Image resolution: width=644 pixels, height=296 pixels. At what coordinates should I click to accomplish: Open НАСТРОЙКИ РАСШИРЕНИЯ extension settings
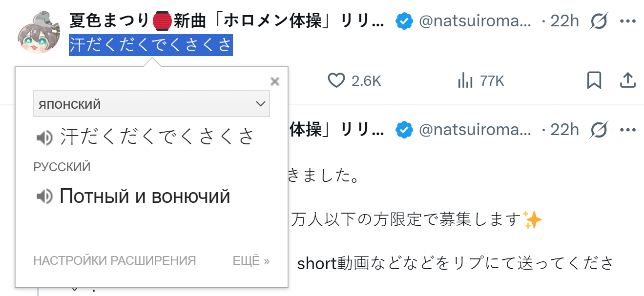coord(114,261)
